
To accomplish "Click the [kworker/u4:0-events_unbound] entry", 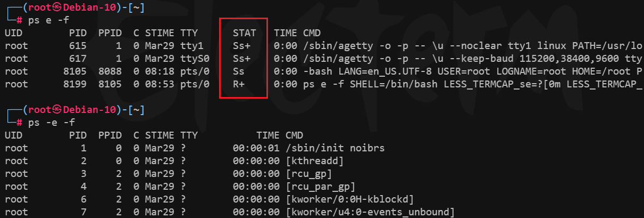I will pos(370,212).
